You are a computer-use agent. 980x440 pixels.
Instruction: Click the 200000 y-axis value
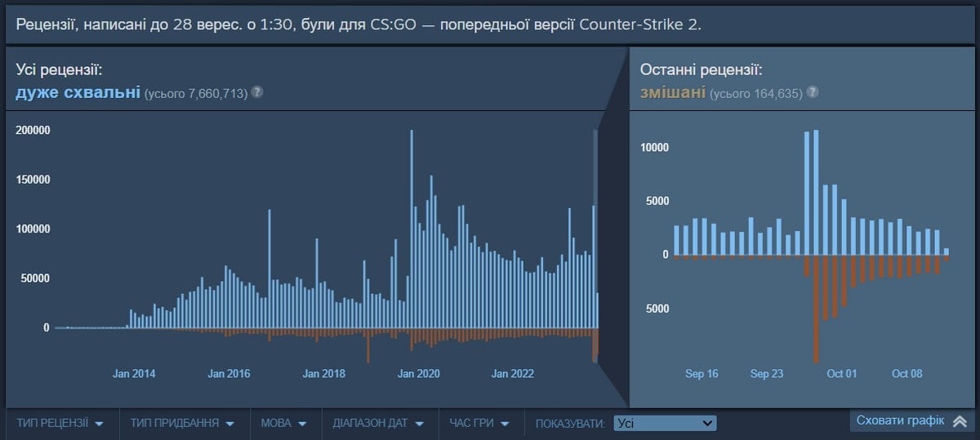[x=33, y=131]
